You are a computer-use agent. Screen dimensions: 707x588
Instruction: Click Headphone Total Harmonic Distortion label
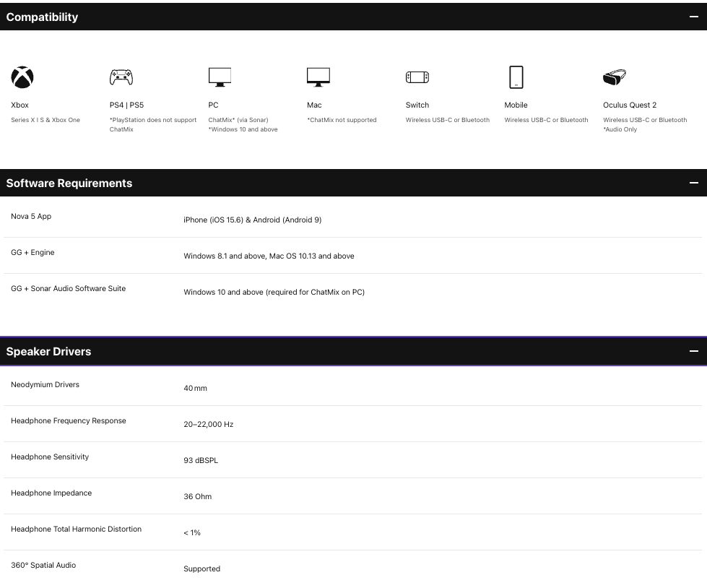(77, 529)
